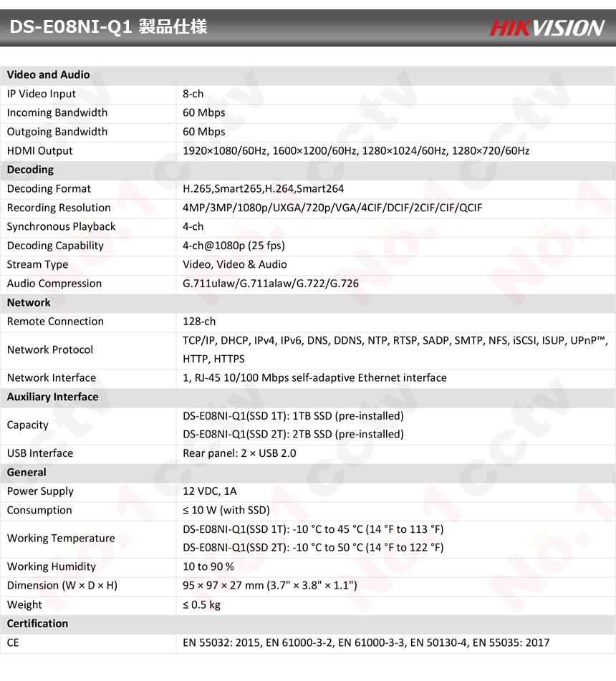616x681 pixels.
Task: Select the Working Humidity label
Action: pos(52,566)
